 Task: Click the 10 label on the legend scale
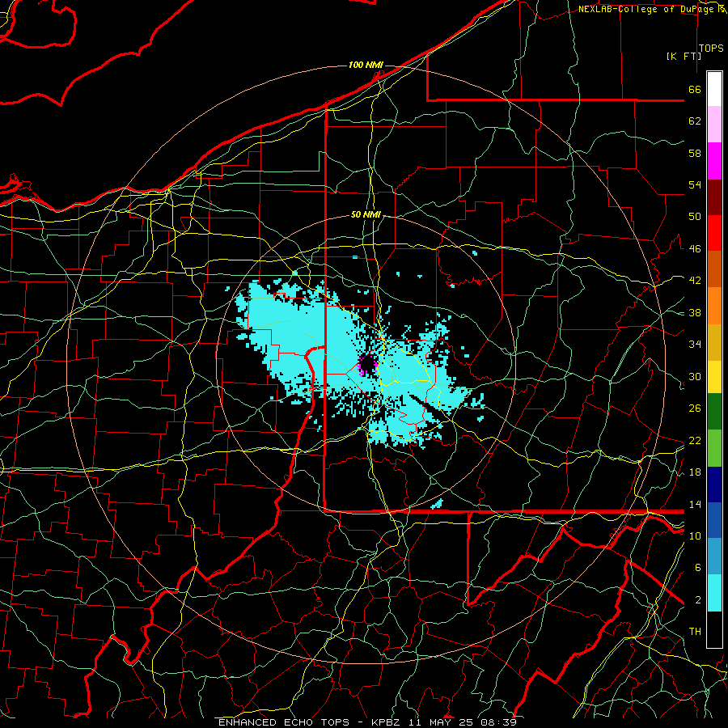(695, 535)
